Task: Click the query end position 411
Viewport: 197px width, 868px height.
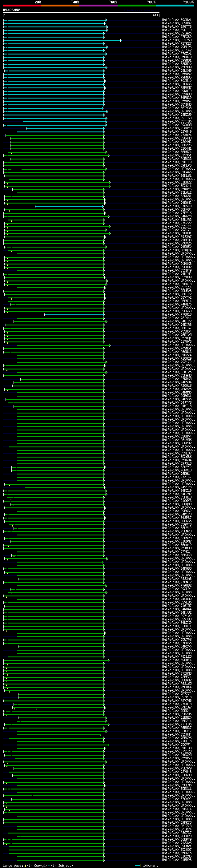Action: coord(155,15)
